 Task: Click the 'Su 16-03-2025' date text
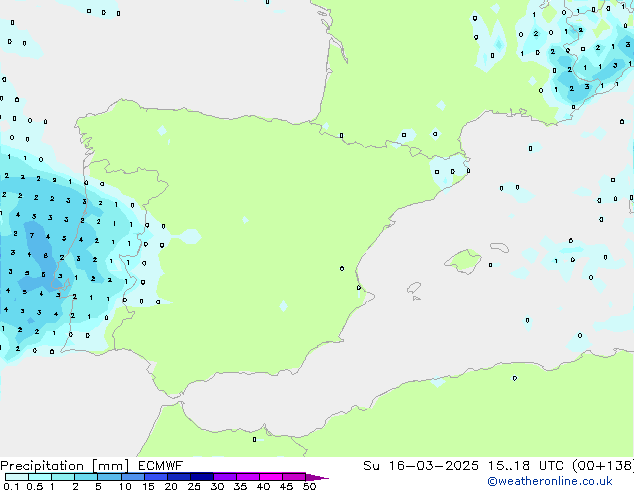tap(421, 466)
